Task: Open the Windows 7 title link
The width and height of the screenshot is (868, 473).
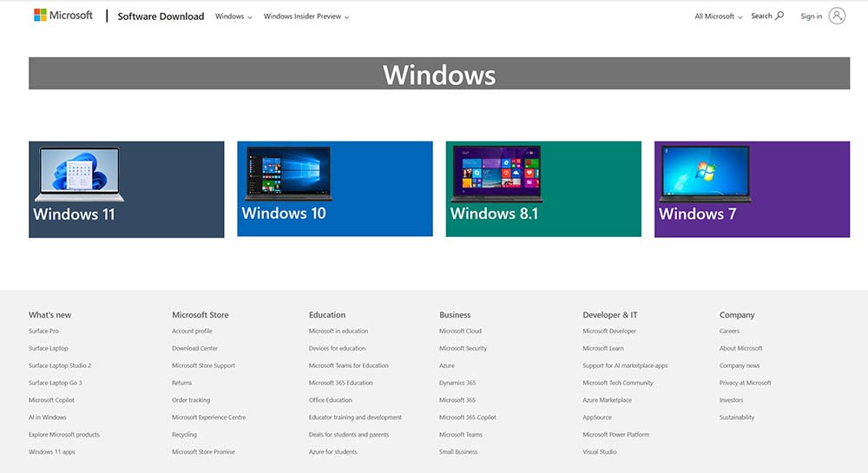Action: tap(697, 214)
